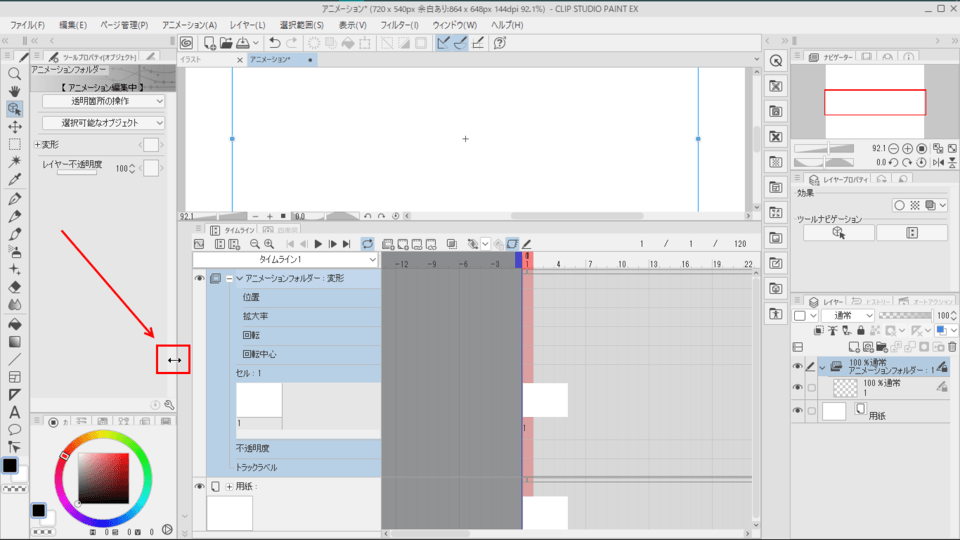Click the new layer folder icon in Layer panel
The image size is (960, 540).
pos(882,347)
